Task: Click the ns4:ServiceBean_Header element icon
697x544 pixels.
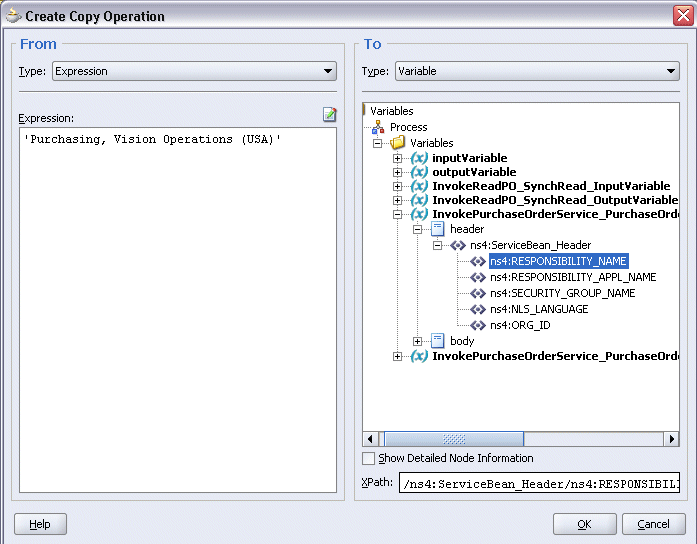Action: (x=458, y=245)
